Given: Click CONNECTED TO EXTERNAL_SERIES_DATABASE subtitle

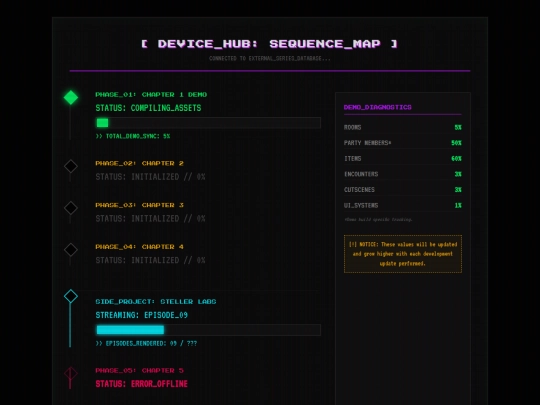Looking at the screenshot, I should pos(270,58).
